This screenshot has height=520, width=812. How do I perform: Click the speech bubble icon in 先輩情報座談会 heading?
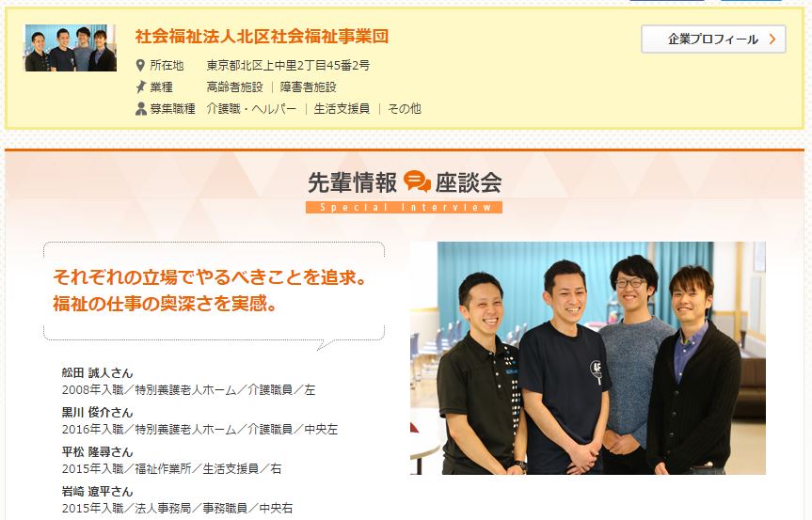click(x=417, y=181)
